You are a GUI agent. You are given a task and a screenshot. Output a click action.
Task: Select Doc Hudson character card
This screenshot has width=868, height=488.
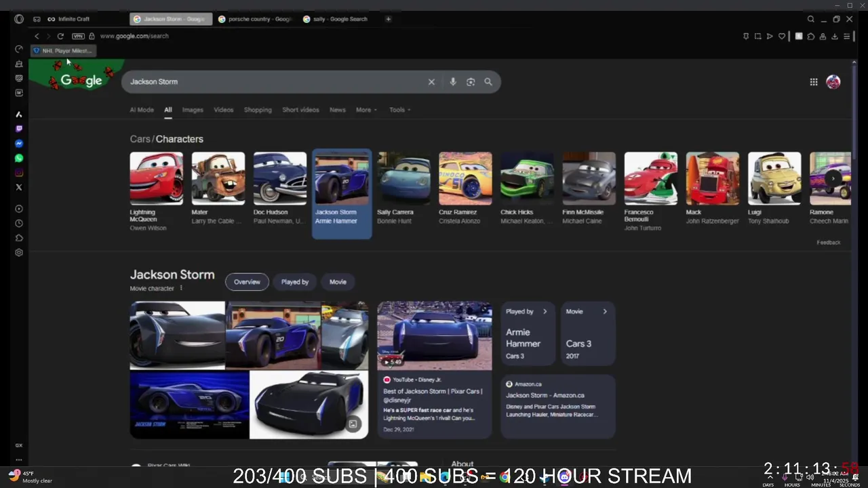(x=279, y=188)
